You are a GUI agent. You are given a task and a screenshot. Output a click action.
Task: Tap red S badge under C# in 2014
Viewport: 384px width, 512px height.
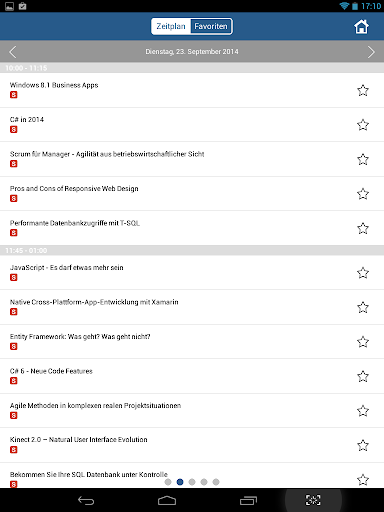pos(14,129)
